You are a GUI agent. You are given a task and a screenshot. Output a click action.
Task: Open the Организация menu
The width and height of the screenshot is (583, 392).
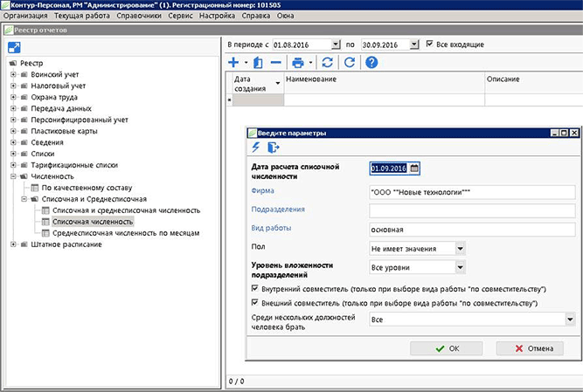point(25,16)
